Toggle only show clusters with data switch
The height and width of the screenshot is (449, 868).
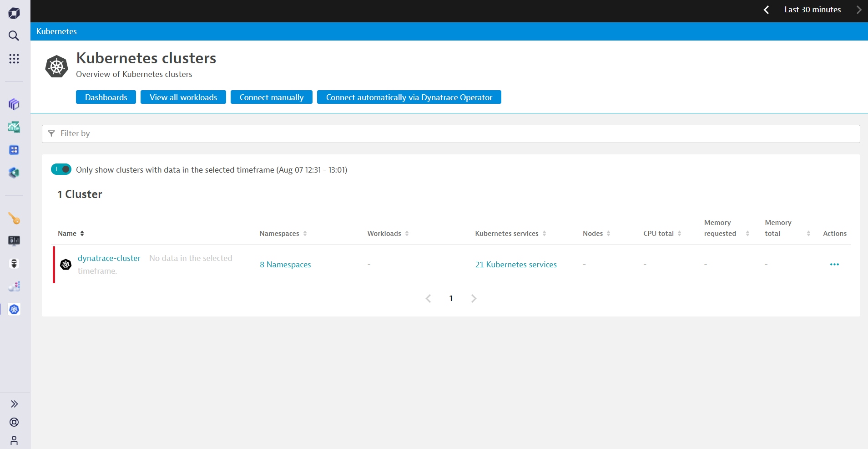(x=61, y=169)
